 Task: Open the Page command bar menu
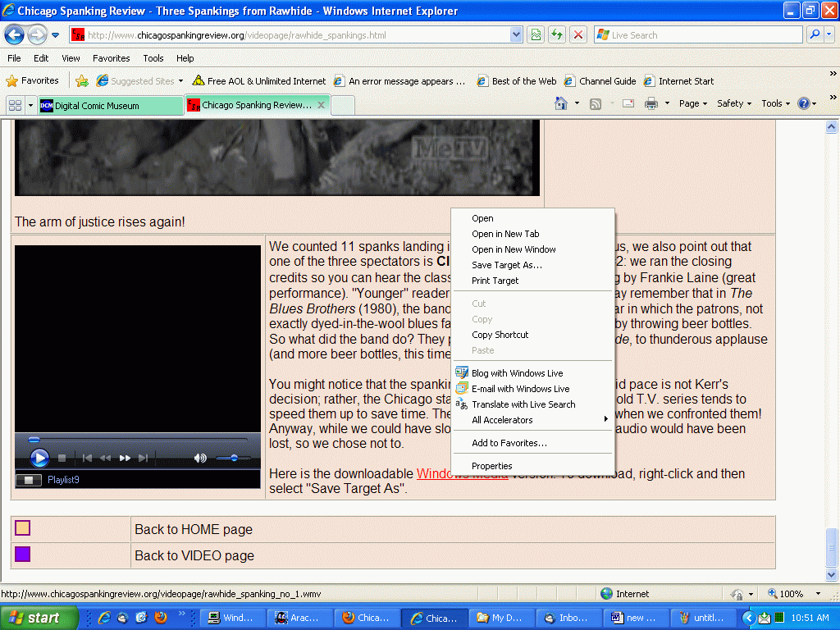pos(693,103)
